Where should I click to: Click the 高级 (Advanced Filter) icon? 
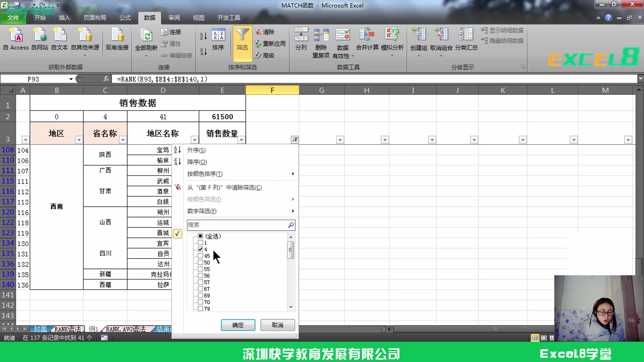click(265, 55)
